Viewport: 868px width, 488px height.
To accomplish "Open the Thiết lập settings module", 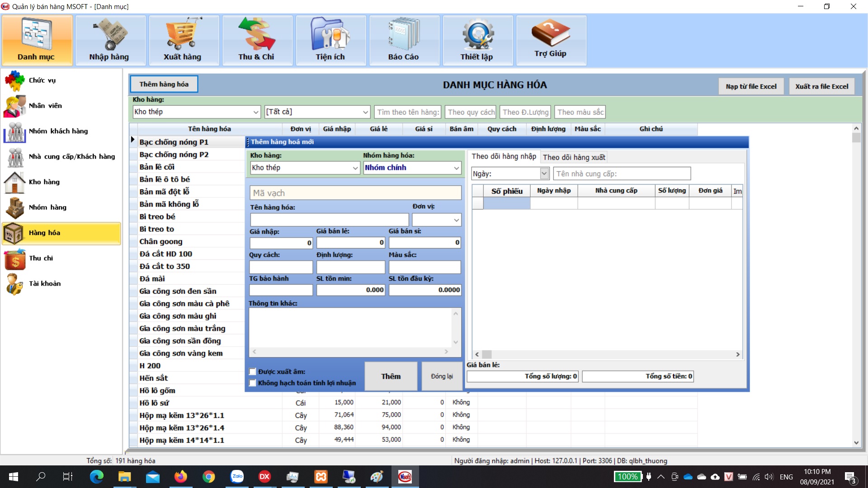I will click(477, 40).
